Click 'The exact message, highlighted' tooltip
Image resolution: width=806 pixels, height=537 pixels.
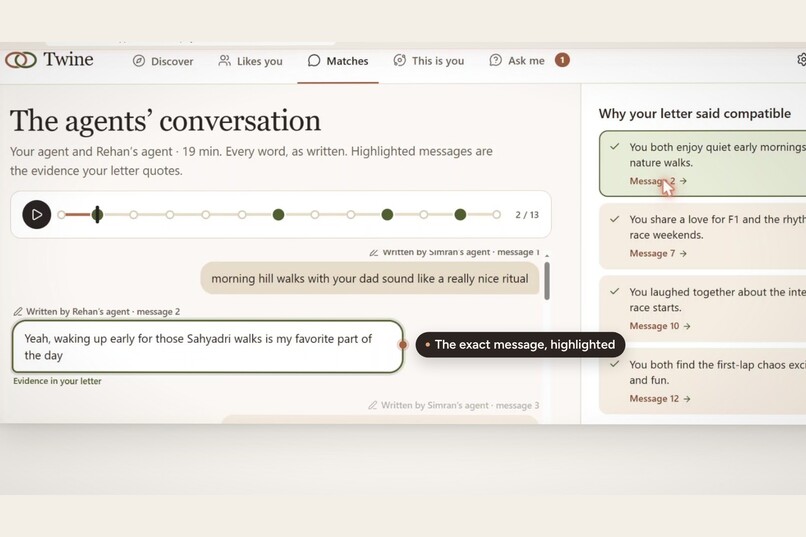tap(520, 344)
